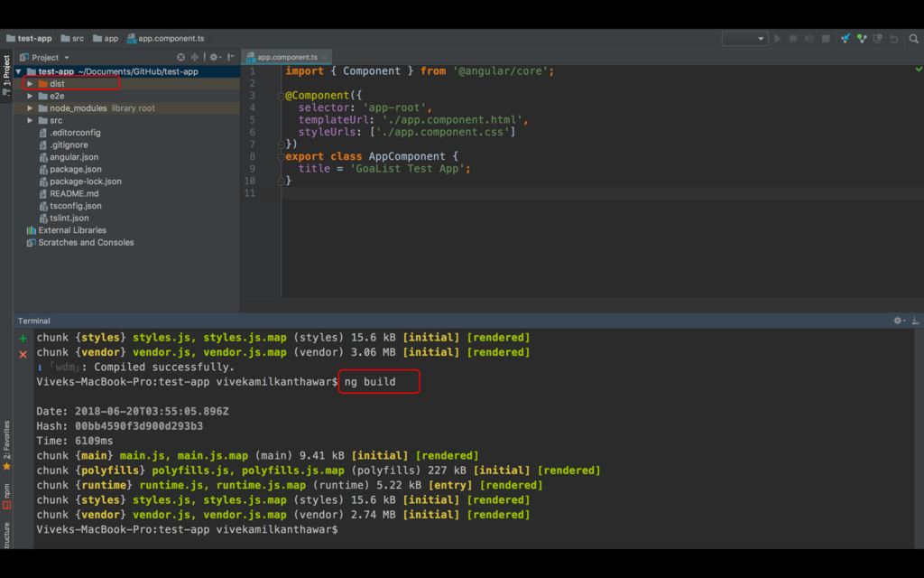Image resolution: width=924 pixels, height=578 pixels.
Task: Click the Hash value line in terminal
Action: click(120, 426)
